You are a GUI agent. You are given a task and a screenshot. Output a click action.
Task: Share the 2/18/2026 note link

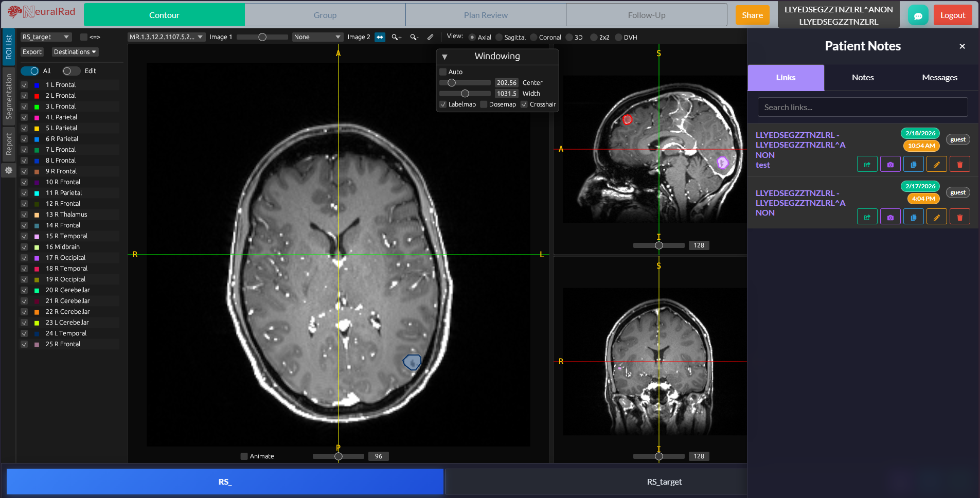[867, 164]
